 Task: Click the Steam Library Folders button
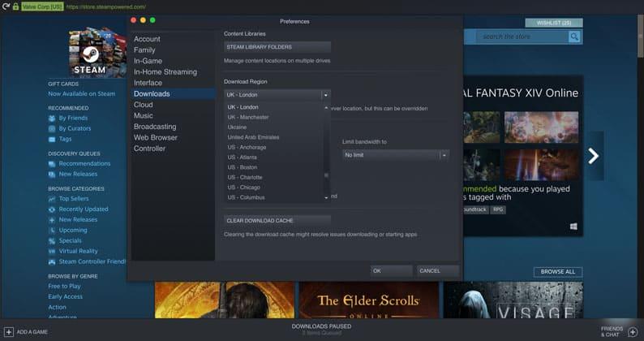point(277,47)
